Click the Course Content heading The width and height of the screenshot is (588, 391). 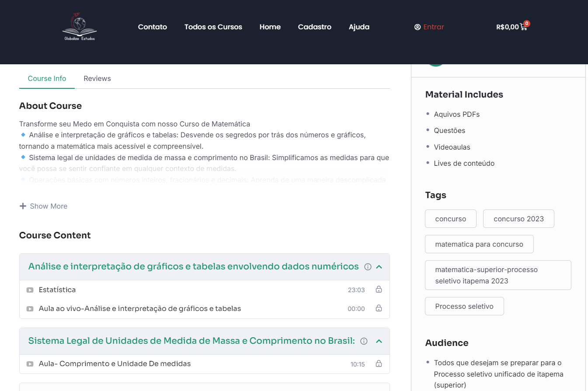(x=55, y=235)
